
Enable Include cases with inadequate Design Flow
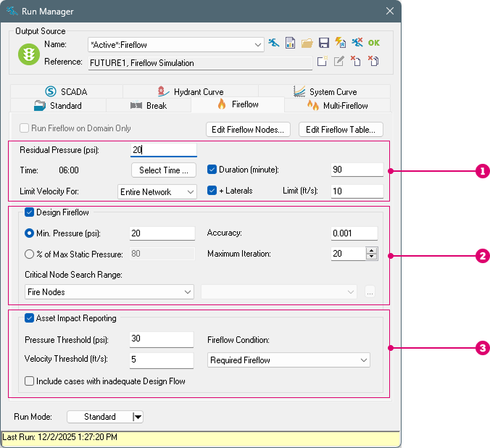29,381
